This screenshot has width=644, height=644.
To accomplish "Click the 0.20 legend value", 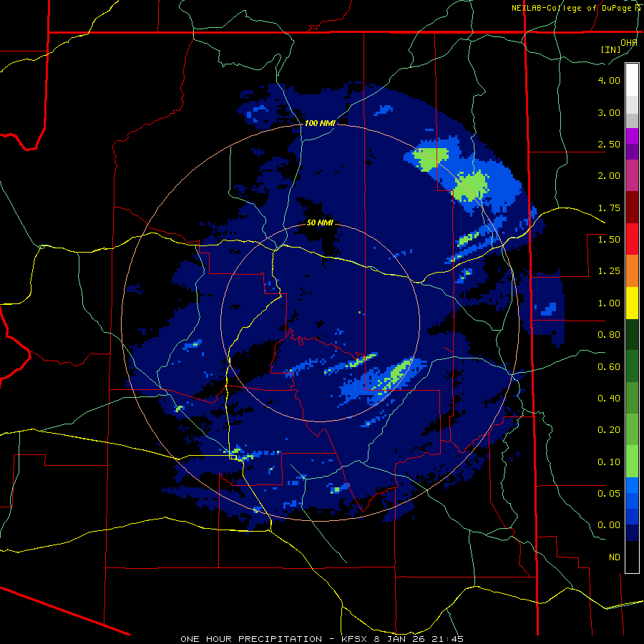I will pos(609,430).
